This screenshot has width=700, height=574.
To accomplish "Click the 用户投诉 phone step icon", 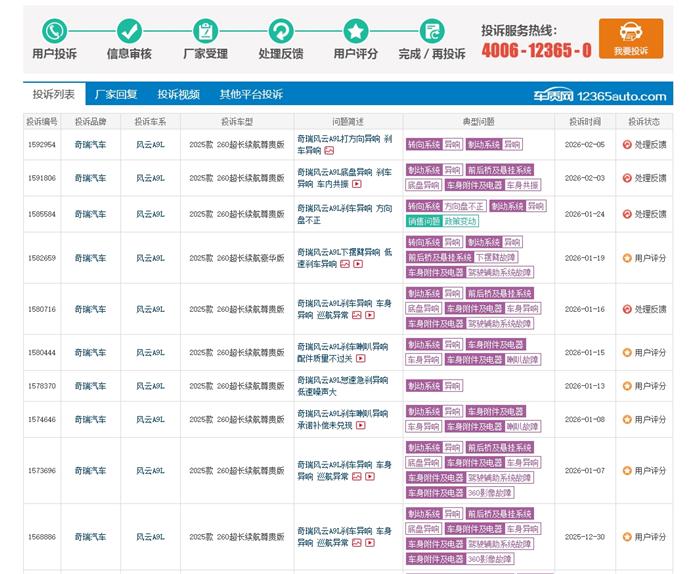I will click(x=54, y=31).
